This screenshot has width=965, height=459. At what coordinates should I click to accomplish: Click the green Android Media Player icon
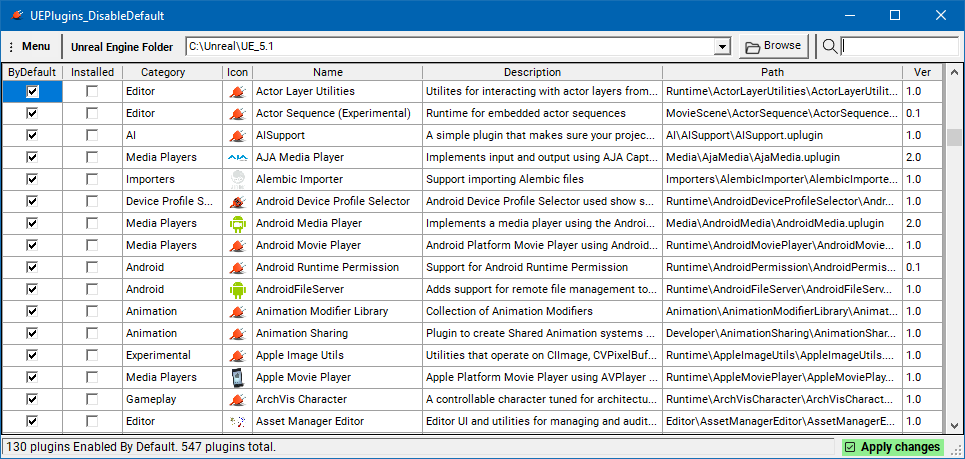238,223
